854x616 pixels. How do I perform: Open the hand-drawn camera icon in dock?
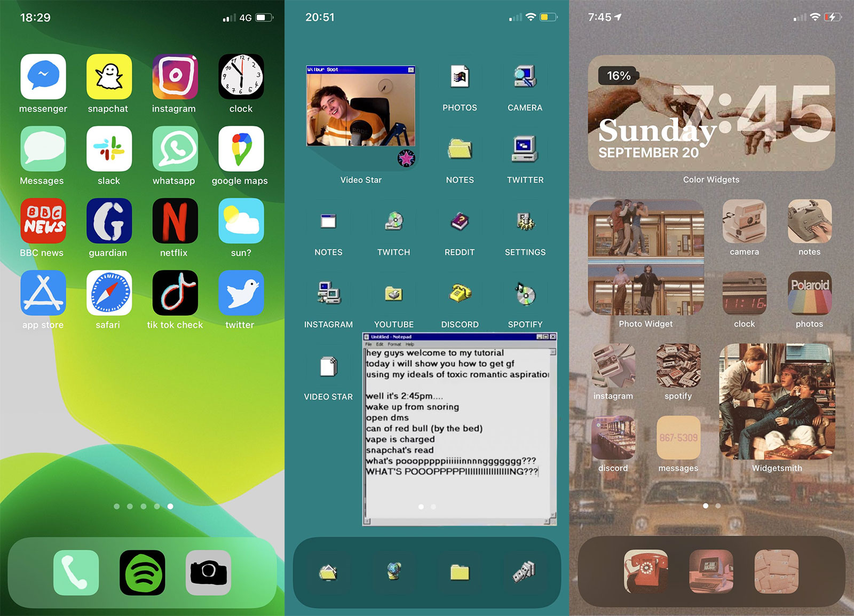click(x=208, y=573)
